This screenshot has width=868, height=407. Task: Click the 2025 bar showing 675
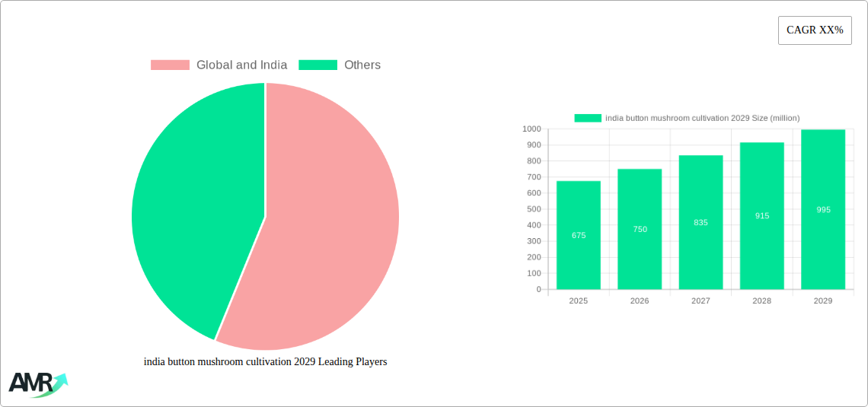pyautogui.click(x=579, y=235)
